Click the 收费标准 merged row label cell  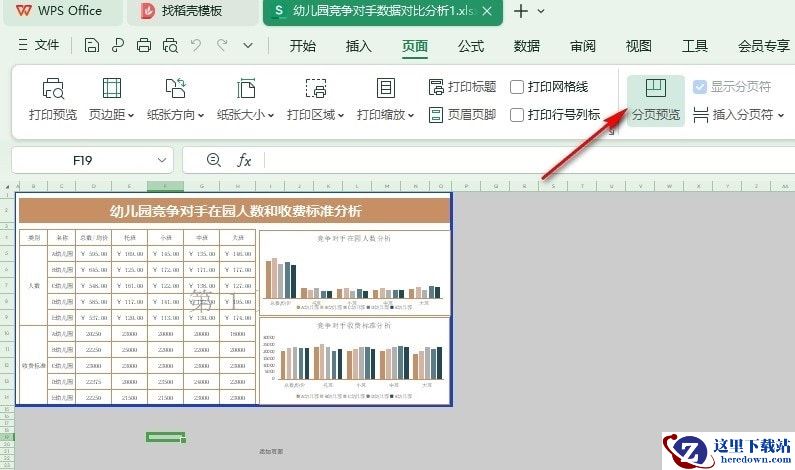coord(33,365)
